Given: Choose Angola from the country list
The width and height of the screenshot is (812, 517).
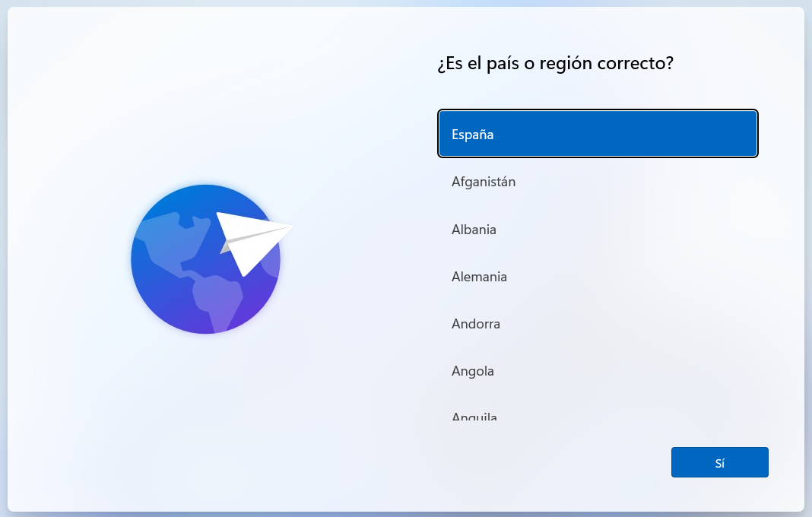Looking at the screenshot, I should pyautogui.click(x=598, y=370).
